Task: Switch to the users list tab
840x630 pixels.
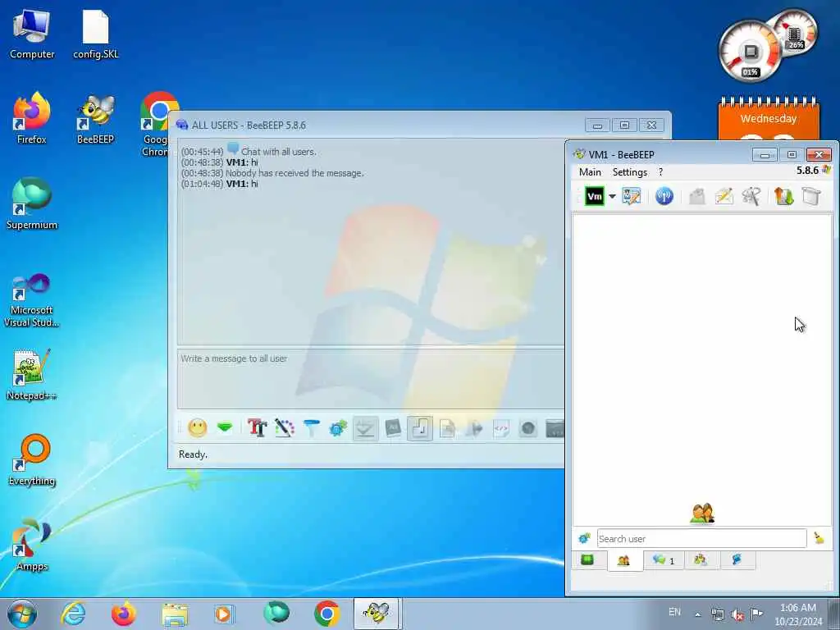Action: [x=624, y=561]
